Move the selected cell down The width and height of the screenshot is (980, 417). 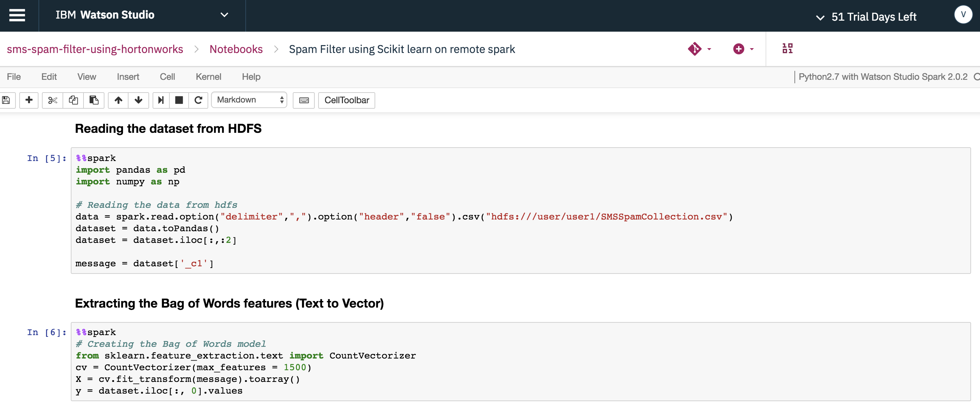coord(138,100)
